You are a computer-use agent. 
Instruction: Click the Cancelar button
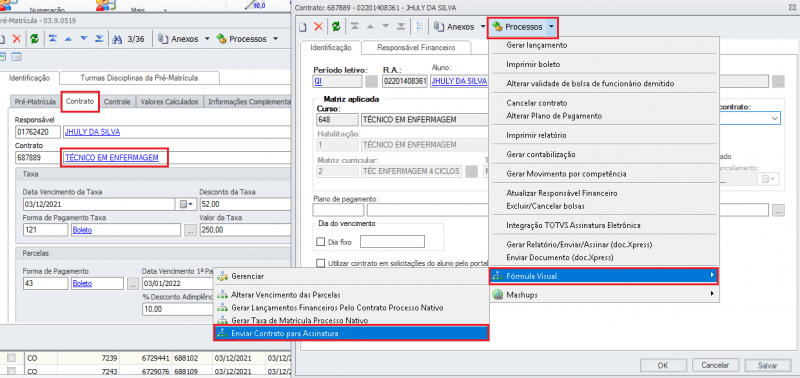(x=715, y=366)
